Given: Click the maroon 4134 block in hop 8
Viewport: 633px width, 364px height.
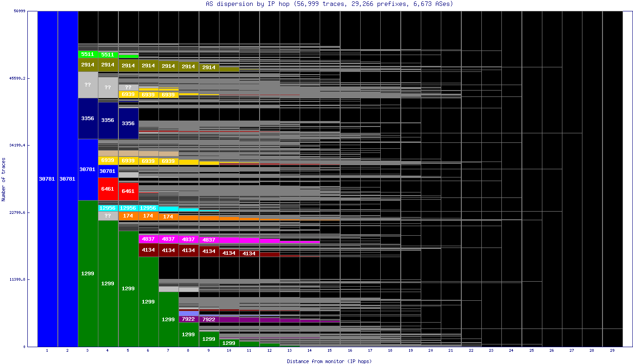Looking at the screenshot, I should (189, 250).
